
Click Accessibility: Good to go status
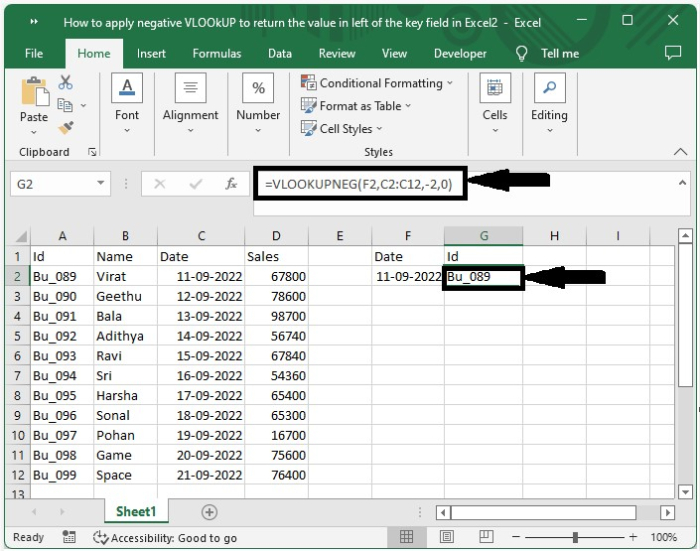[x=165, y=537]
